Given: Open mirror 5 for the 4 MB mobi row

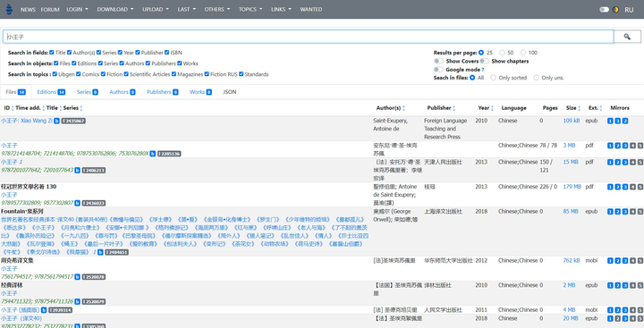Looking at the screenshot, I should tap(640, 310).
